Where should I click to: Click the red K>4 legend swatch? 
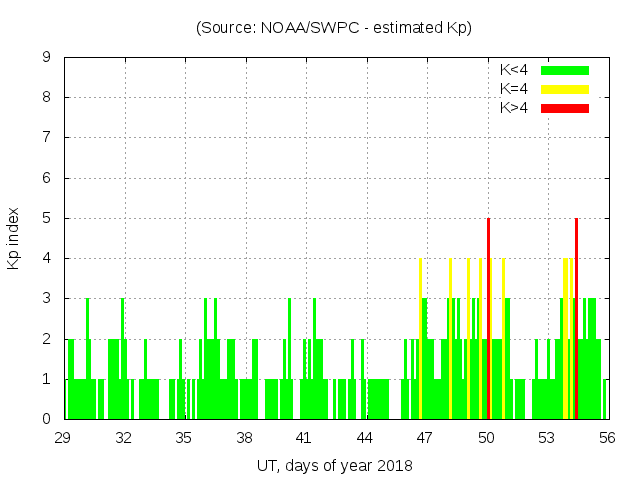pyautogui.click(x=565, y=108)
